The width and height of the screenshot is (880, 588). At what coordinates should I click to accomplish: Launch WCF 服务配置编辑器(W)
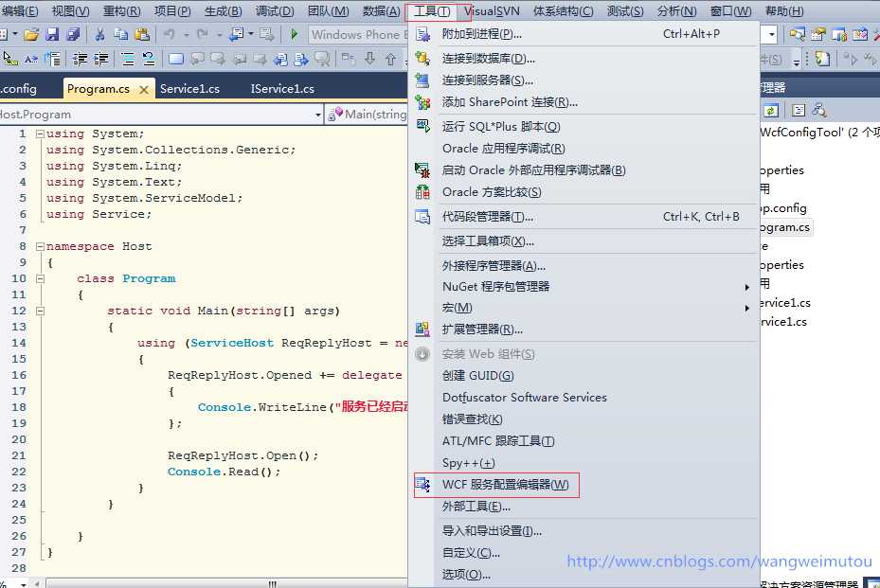(584, 485)
